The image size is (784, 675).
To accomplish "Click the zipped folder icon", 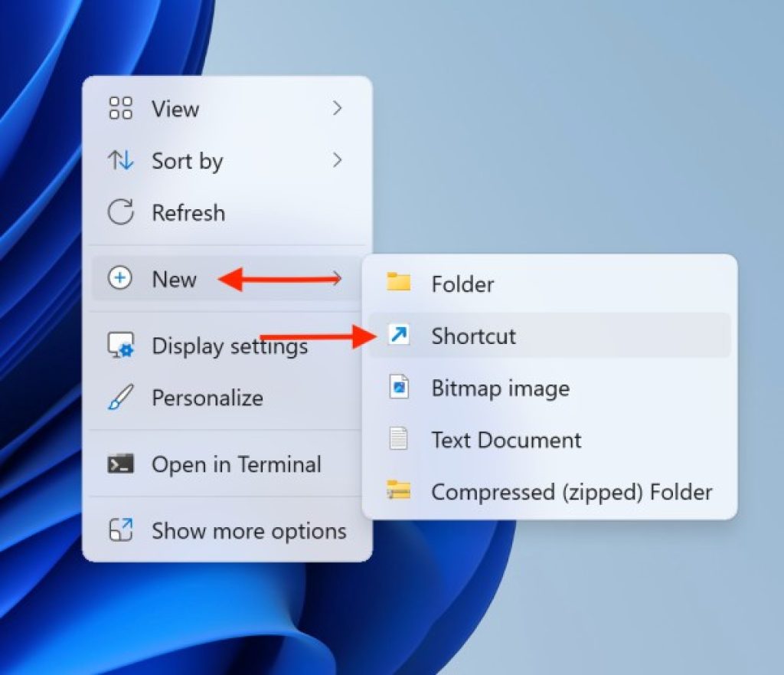I will click(x=400, y=492).
